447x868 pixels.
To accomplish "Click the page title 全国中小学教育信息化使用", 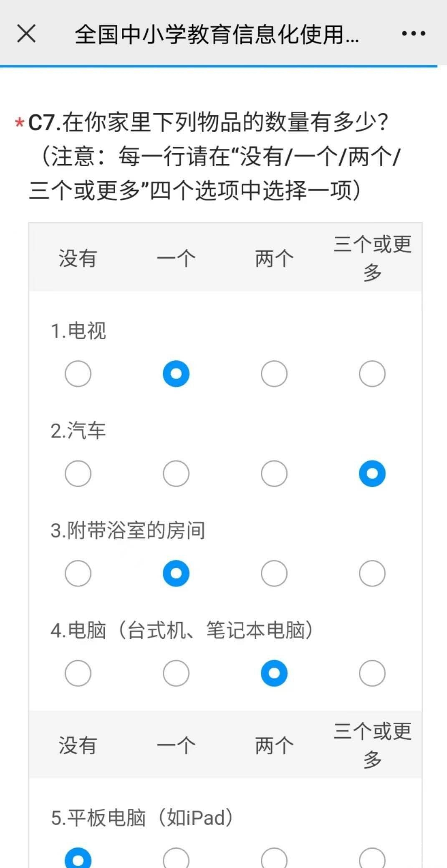I will tap(217, 34).
